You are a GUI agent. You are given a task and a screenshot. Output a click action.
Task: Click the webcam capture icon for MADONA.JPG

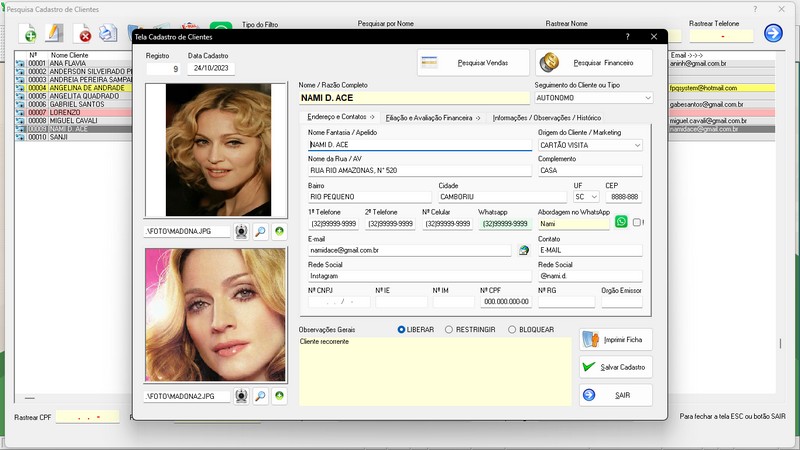coord(241,231)
